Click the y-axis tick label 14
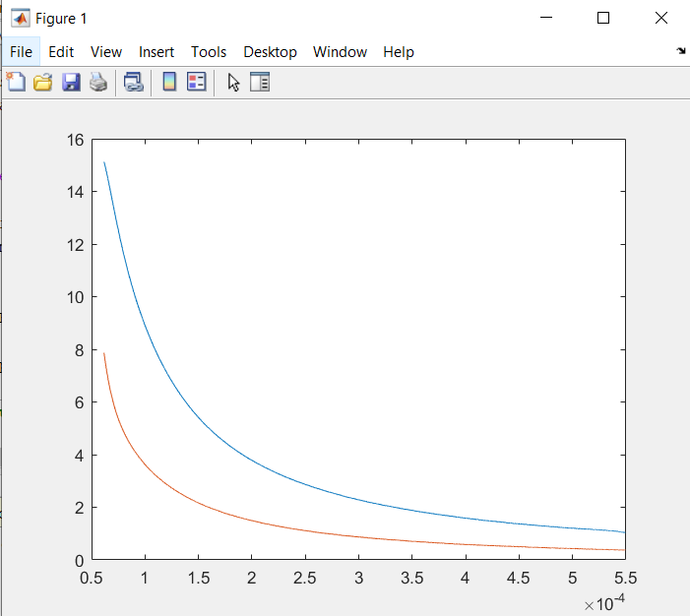Viewport: 690px width, 616px height. tap(75, 192)
